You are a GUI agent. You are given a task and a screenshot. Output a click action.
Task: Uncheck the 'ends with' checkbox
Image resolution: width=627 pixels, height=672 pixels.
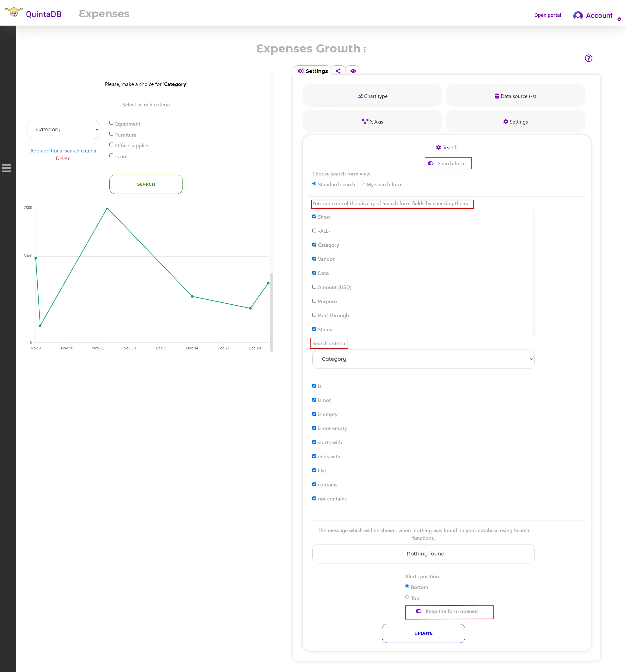click(x=314, y=456)
